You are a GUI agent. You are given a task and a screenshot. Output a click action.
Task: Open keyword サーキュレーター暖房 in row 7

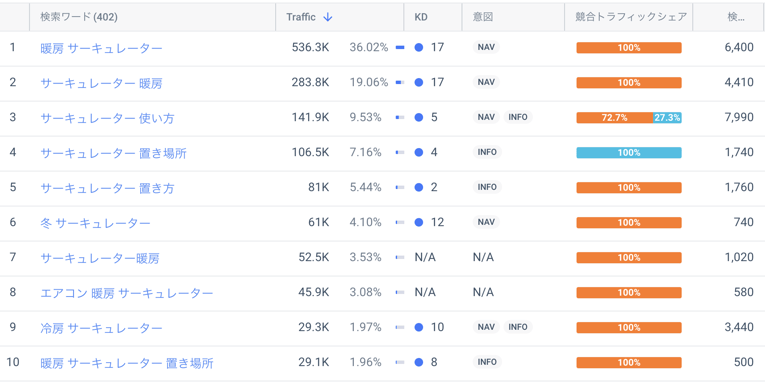tap(100, 258)
